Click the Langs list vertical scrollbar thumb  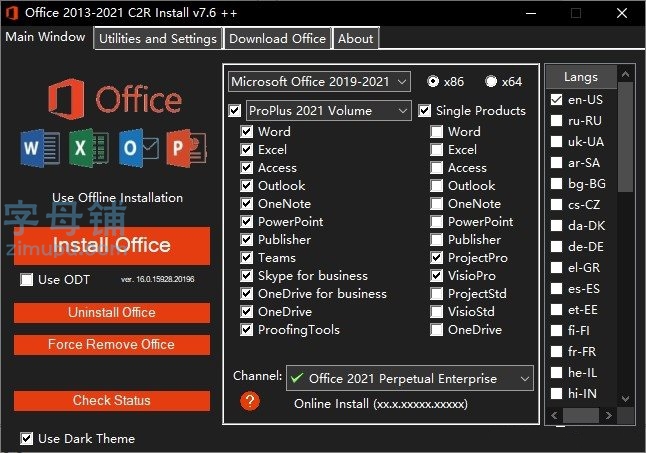tap(625, 137)
